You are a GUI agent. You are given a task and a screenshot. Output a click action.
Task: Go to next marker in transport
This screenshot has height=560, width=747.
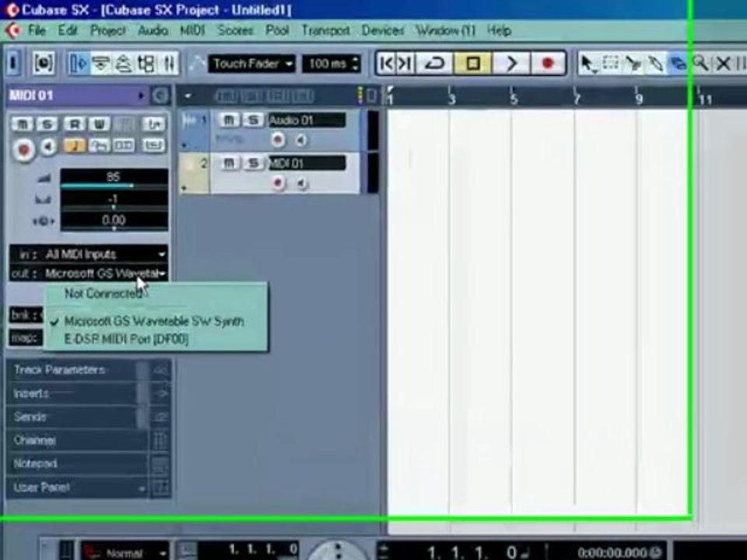click(x=405, y=63)
